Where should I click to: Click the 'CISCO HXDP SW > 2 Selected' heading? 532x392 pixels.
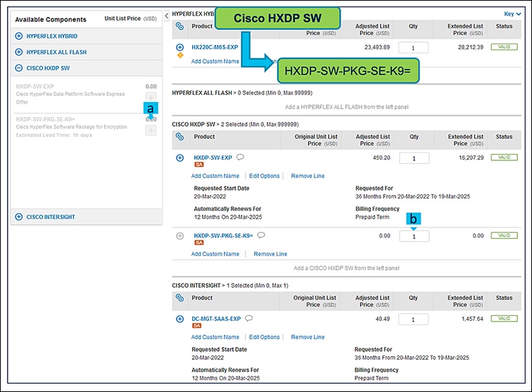pyautogui.click(x=235, y=125)
